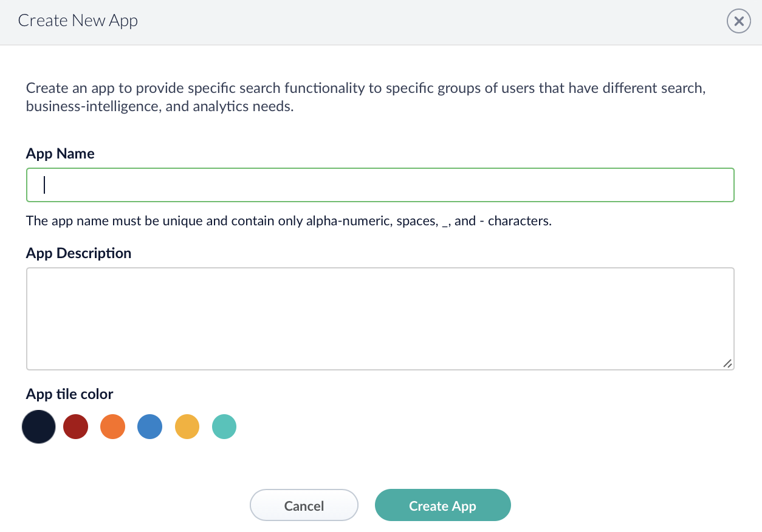Confirm app creation with the teal button

coord(442,505)
